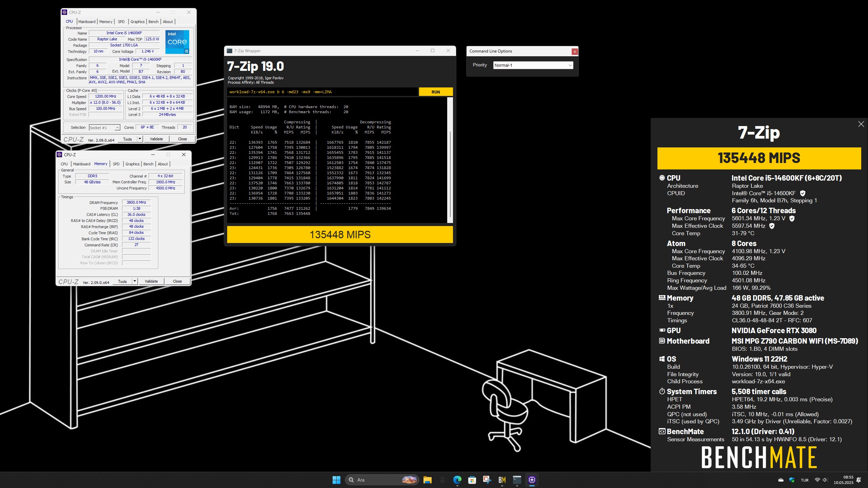Viewport: 868px width, 488px height.
Task: Expand the Tools arrow in the CPU-Z Memory window
Action: point(134,281)
